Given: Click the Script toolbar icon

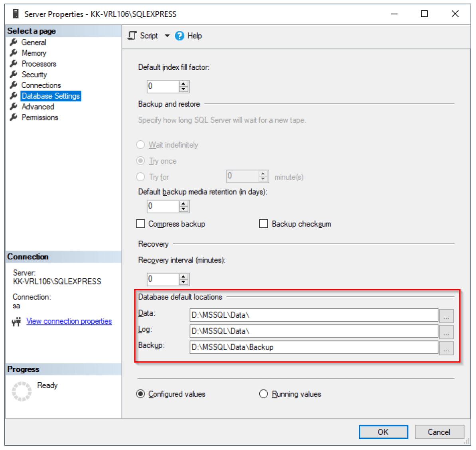Looking at the screenshot, I should point(132,36).
